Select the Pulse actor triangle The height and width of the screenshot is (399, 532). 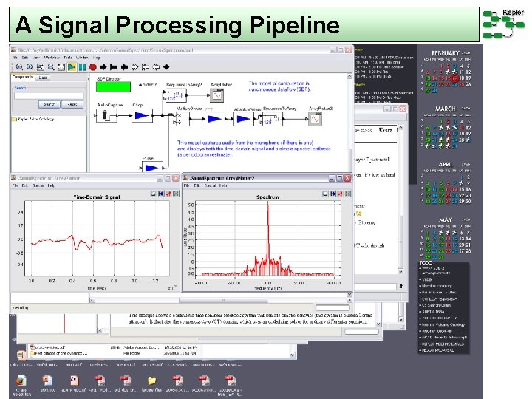152,167
